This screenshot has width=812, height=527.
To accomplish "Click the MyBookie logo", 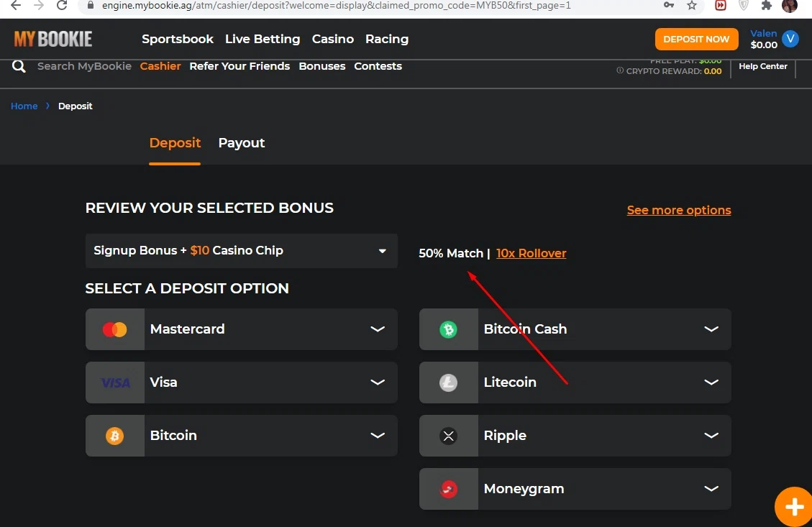I will coord(53,39).
